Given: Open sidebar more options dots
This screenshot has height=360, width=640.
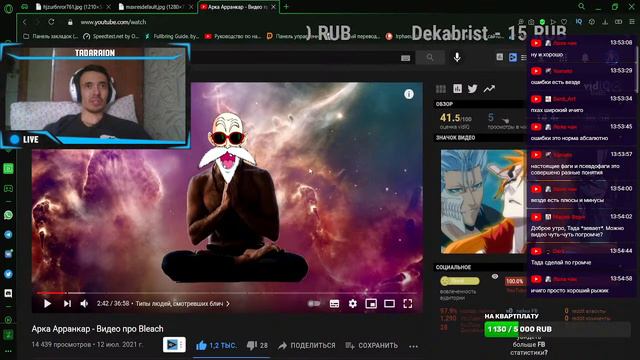Looking at the screenshot, I should [8, 351].
